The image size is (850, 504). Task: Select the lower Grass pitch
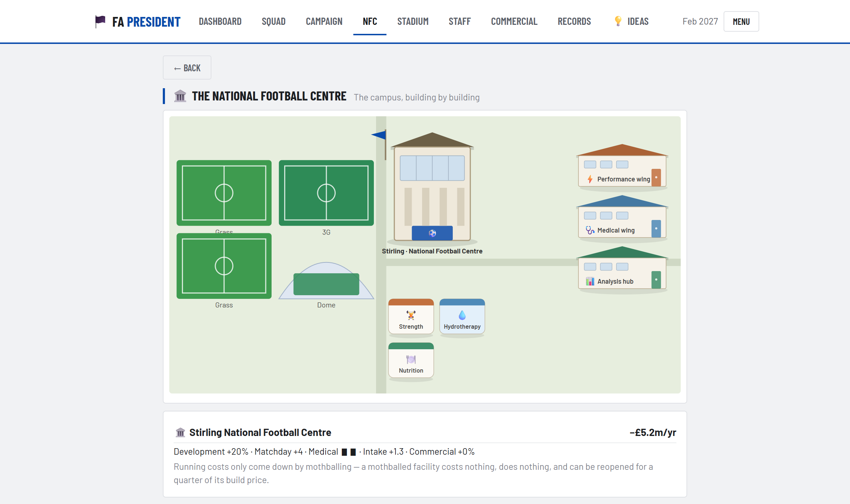pos(224,266)
